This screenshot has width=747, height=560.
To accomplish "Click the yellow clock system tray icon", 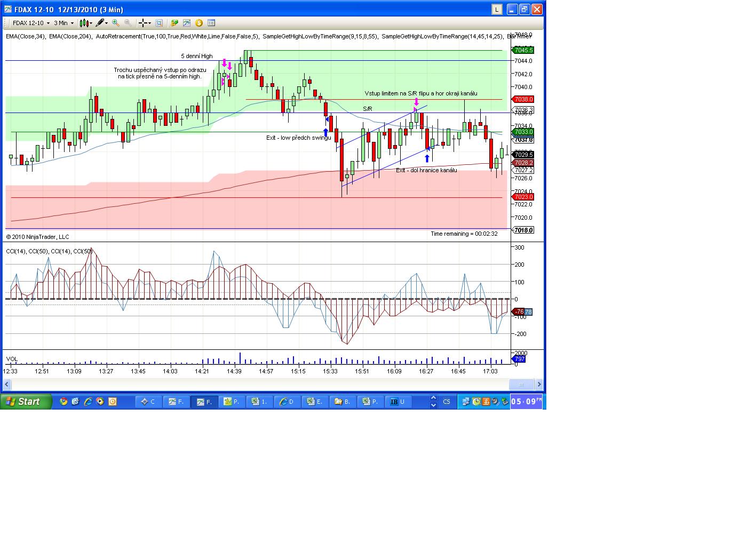I will 476,402.
